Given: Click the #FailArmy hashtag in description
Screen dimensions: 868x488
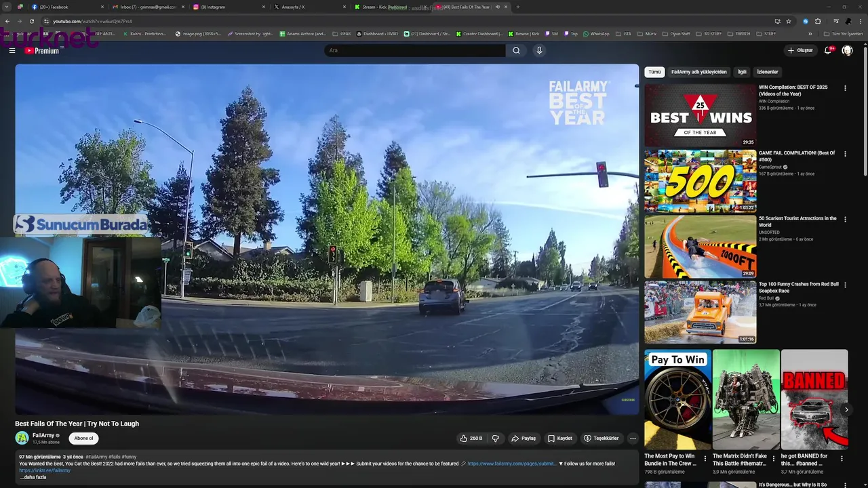Looking at the screenshot, I should (x=96, y=457).
